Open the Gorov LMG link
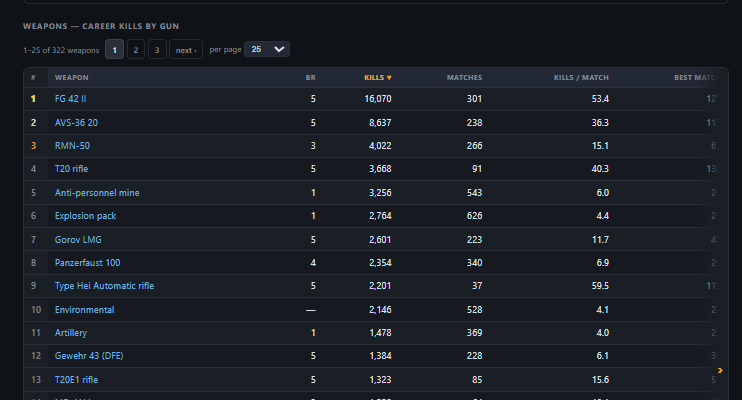 [x=78, y=240]
